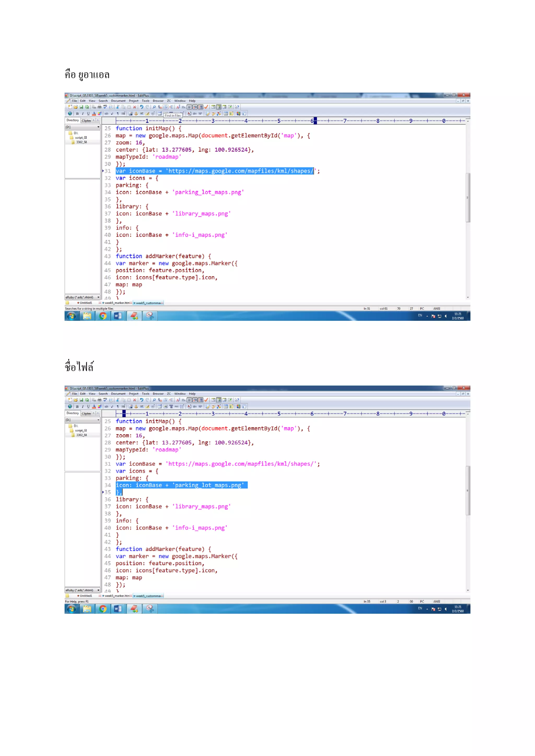Select script_GI folder in lower directory panel

tap(81, 431)
